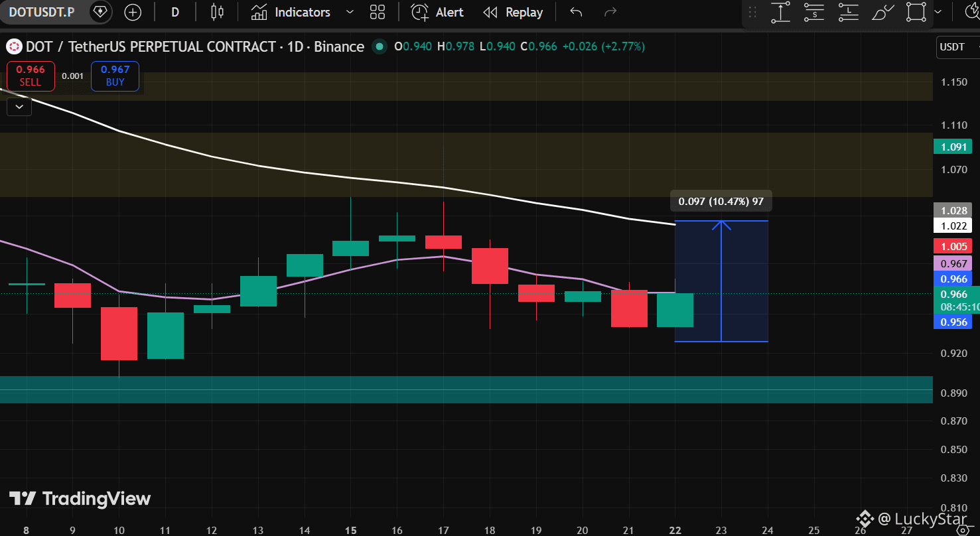Undo the last chart action
The height and width of the screenshot is (536, 980).
pyautogui.click(x=576, y=12)
